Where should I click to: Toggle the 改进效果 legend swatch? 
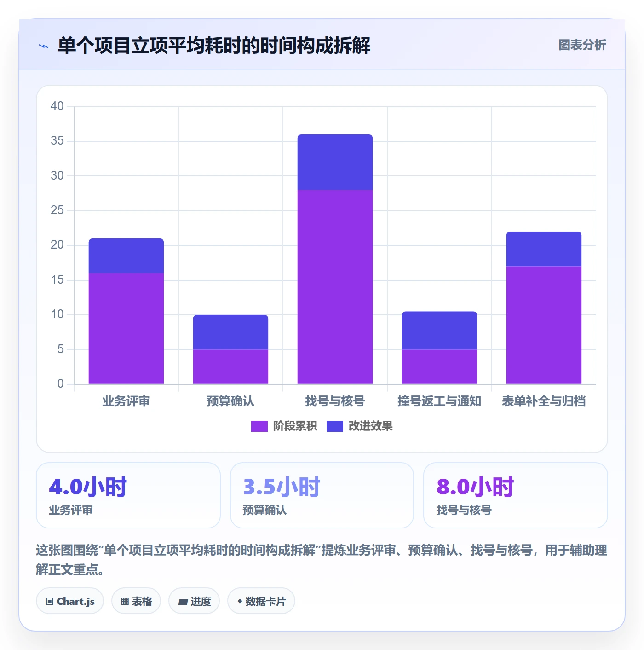pyautogui.click(x=334, y=426)
